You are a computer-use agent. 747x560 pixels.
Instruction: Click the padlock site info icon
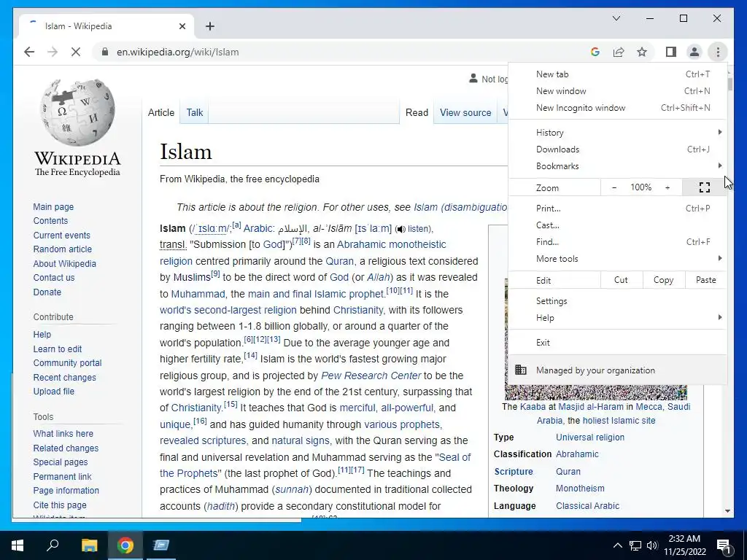105,52
